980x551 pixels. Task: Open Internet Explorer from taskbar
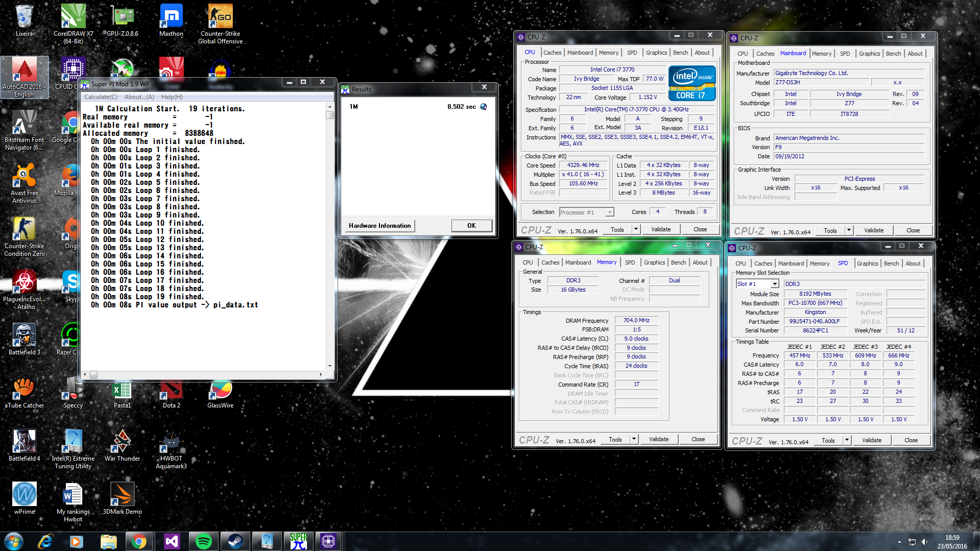45,541
